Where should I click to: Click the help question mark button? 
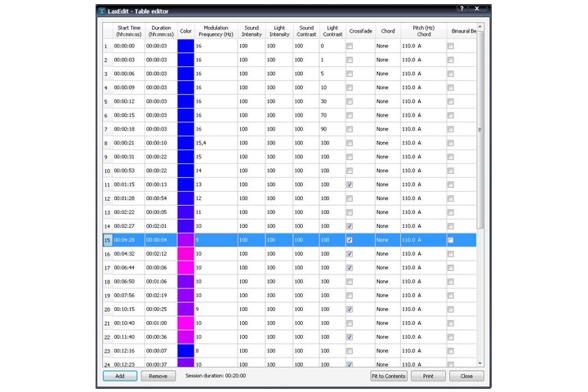462,8
